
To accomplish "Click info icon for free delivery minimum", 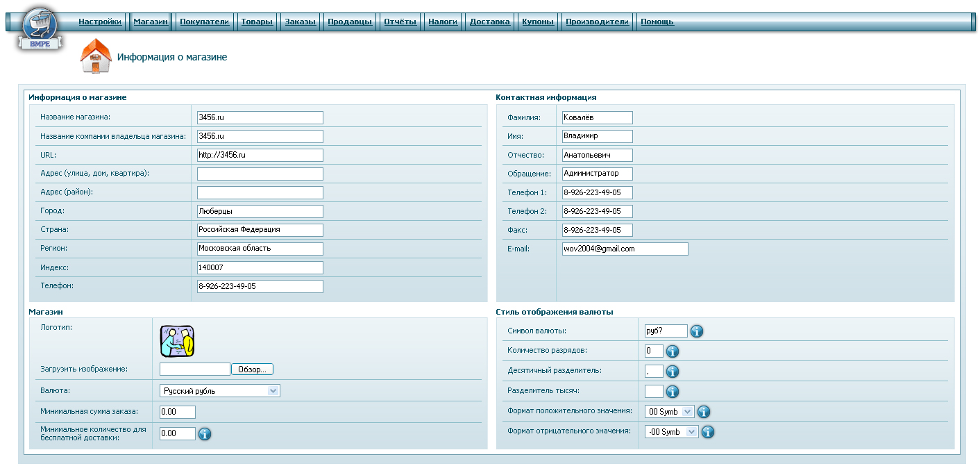I will click(205, 434).
